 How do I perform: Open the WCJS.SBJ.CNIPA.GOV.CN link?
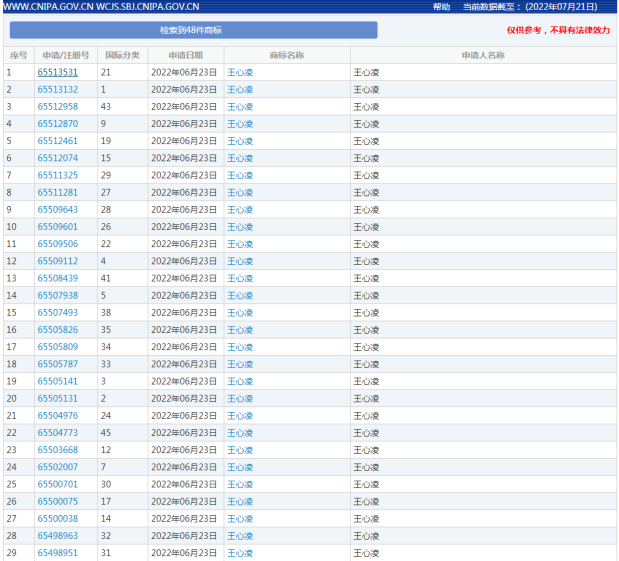point(148,7)
